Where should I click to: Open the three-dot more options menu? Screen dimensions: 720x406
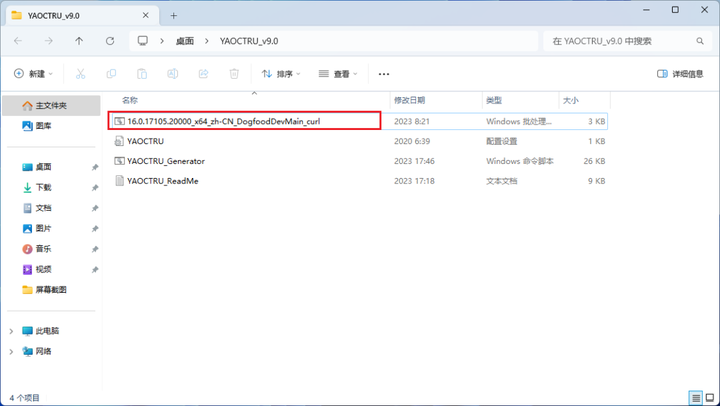pos(384,74)
